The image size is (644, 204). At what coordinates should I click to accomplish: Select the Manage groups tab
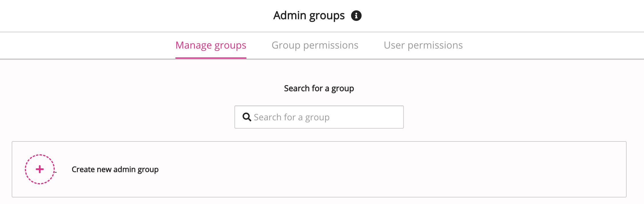coord(211,45)
